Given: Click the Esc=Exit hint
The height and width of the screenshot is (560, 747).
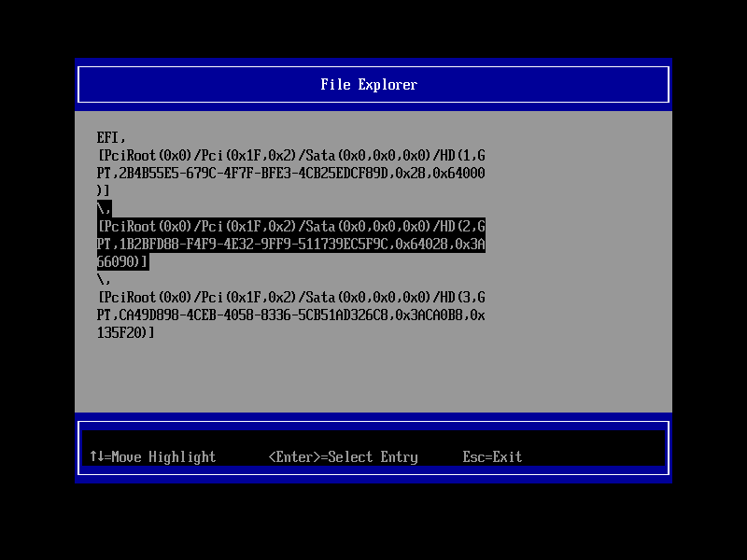Looking at the screenshot, I should click(x=492, y=456).
